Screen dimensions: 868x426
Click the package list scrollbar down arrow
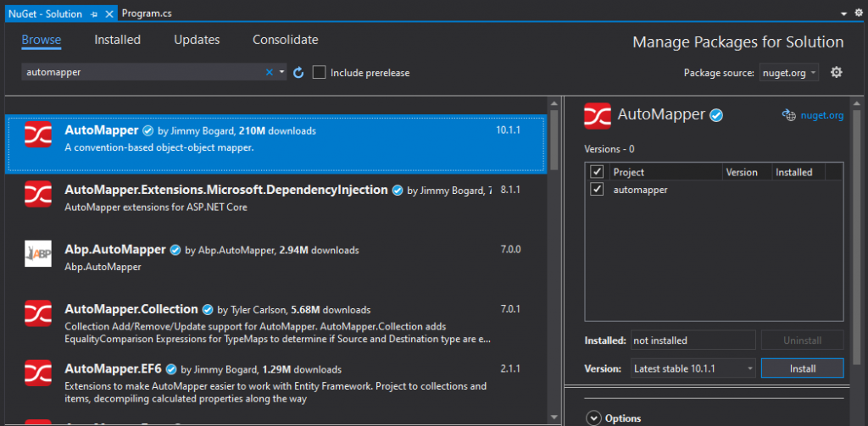tap(554, 418)
